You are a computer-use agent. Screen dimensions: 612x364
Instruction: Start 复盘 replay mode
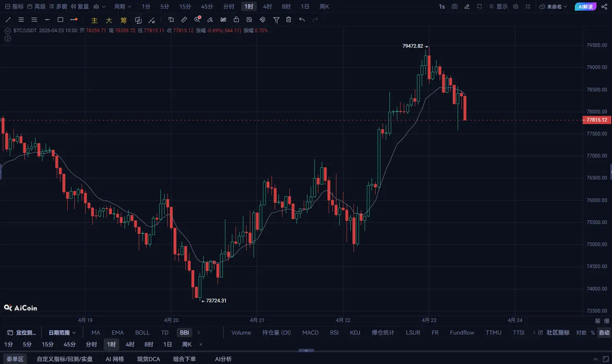coord(80,7)
